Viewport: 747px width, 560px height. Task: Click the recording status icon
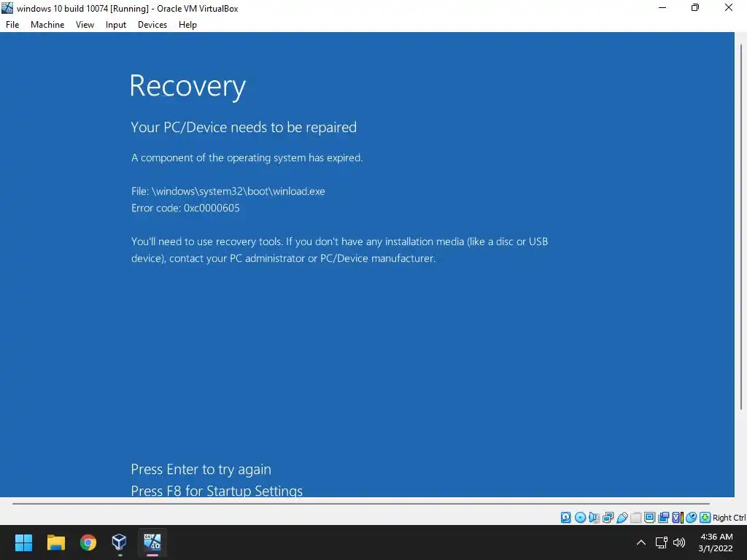click(663, 518)
